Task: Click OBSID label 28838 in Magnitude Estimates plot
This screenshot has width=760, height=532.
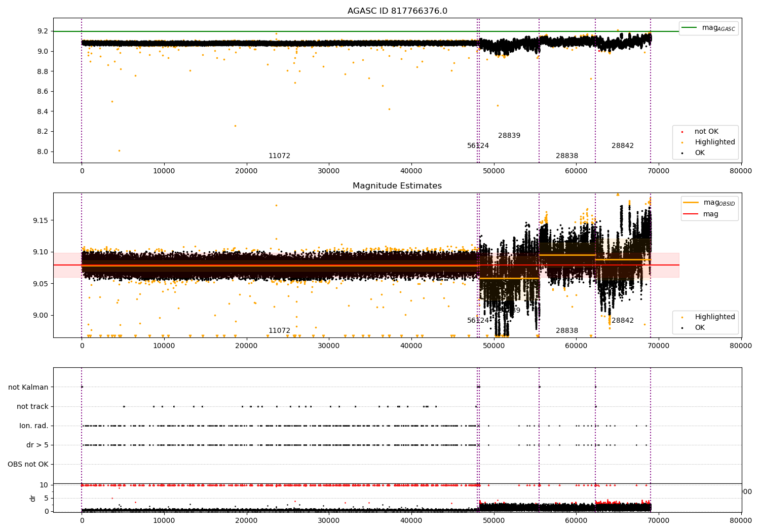Action: pyautogui.click(x=567, y=331)
